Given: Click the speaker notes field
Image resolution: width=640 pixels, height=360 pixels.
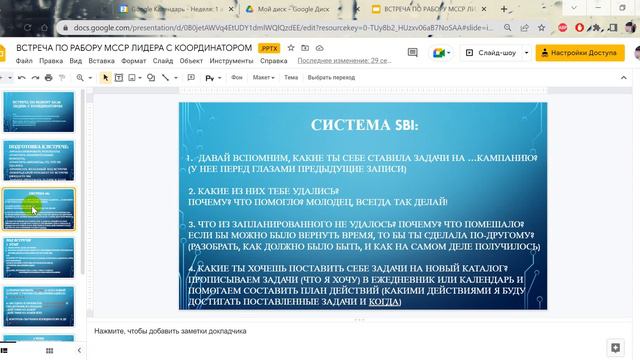Looking at the screenshot, I should pyautogui.click(x=359, y=331).
